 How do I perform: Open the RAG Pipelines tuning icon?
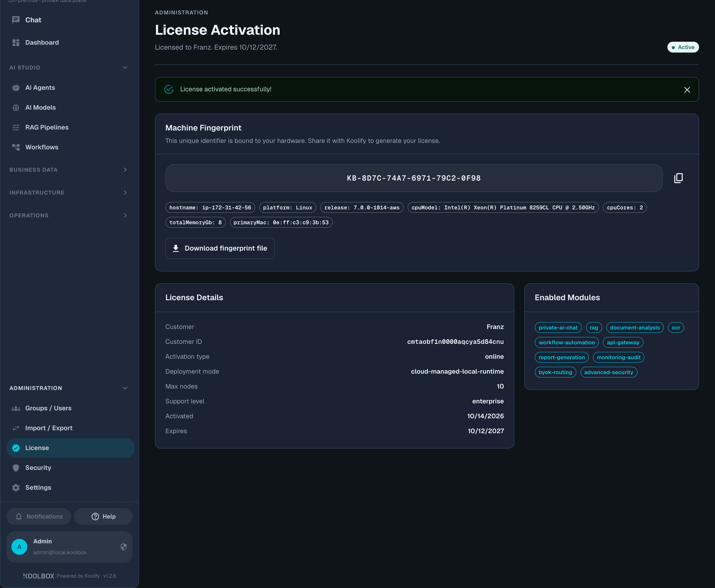(16, 127)
